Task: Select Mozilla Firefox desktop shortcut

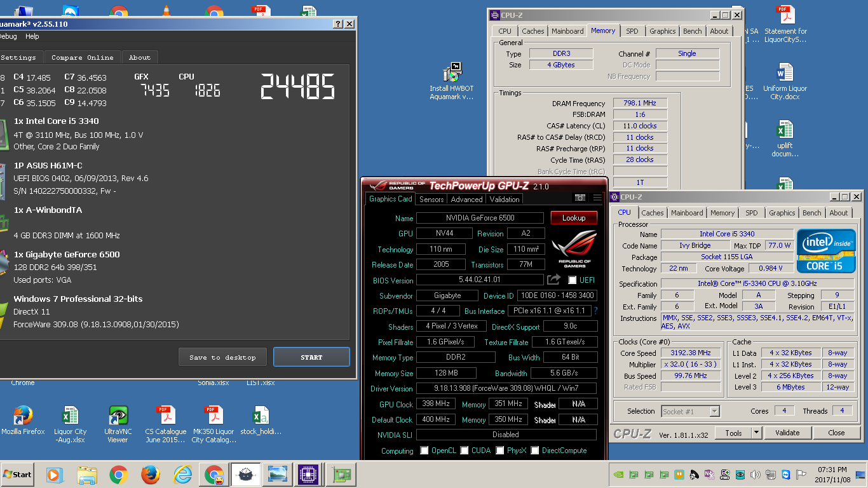Action: [23, 420]
